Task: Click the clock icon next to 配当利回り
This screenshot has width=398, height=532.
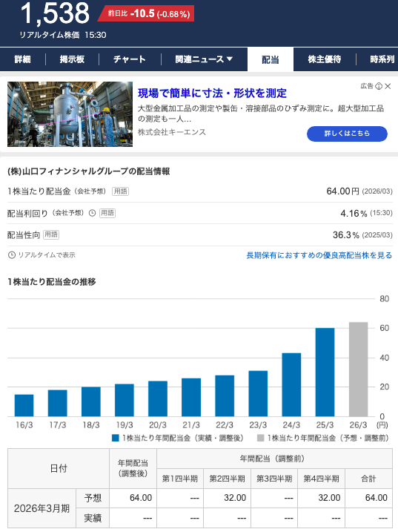Action: pyautogui.click(x=92, y=213)
